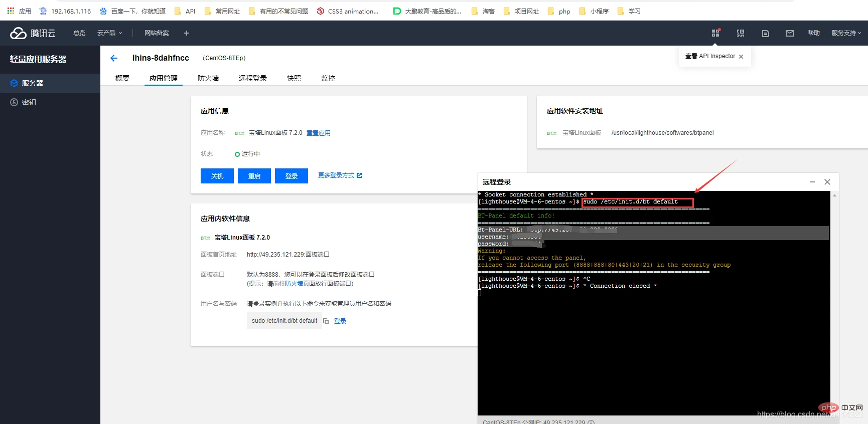
Task: Click the 重置应用 link
Action: 319,133
